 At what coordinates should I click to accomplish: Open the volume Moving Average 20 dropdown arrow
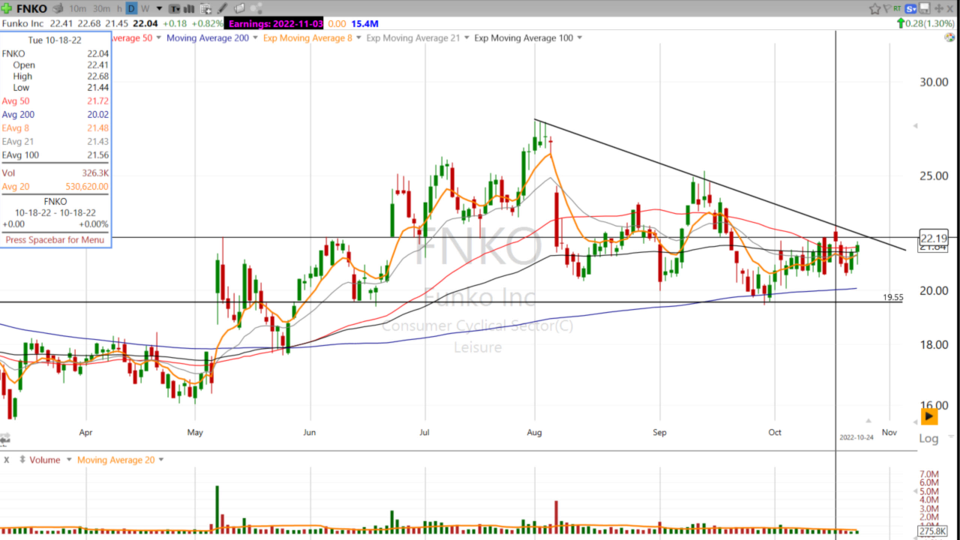click(x=161, y=460)
